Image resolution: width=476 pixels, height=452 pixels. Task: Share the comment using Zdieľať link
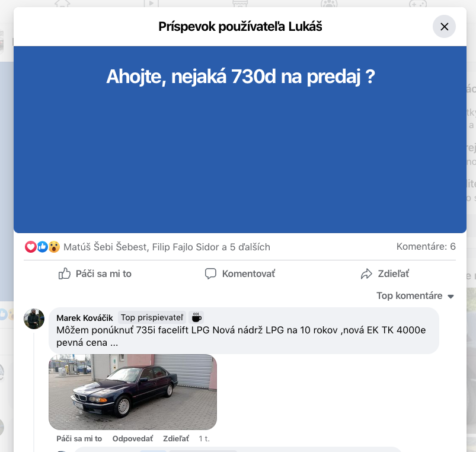click(176, 438)
